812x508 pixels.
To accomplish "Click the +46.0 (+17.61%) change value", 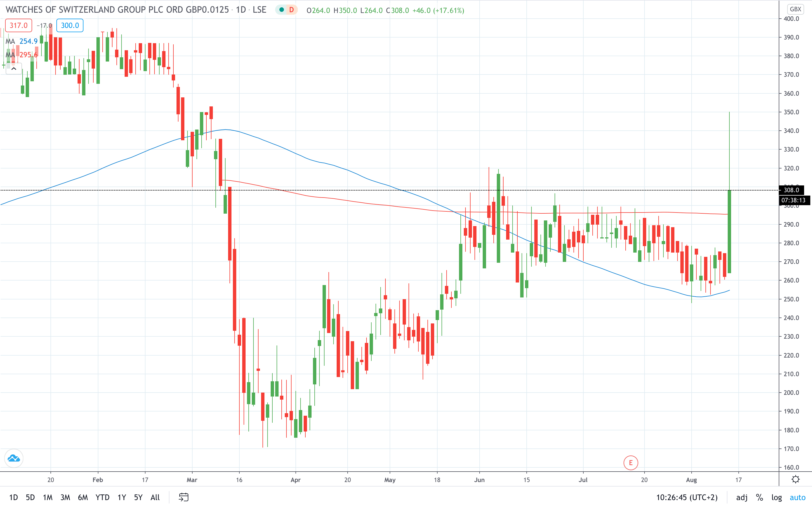I will pyautogui.click(x=438, y=10).
